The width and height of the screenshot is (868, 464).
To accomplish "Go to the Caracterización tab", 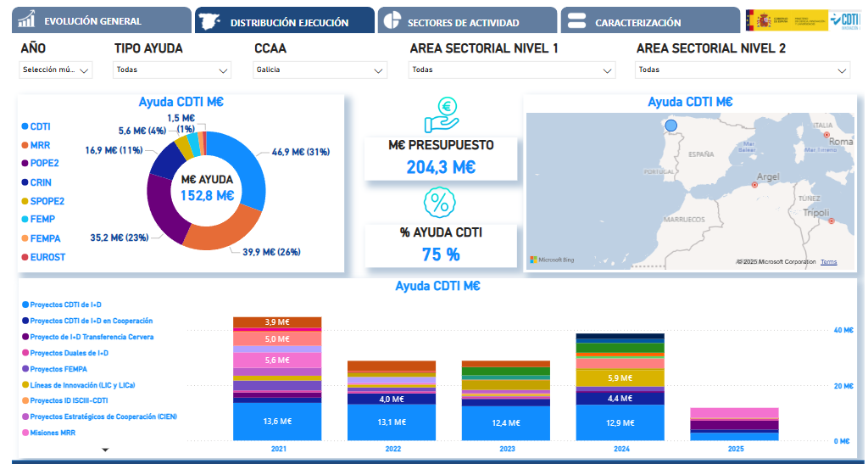I will click(650, 20).
